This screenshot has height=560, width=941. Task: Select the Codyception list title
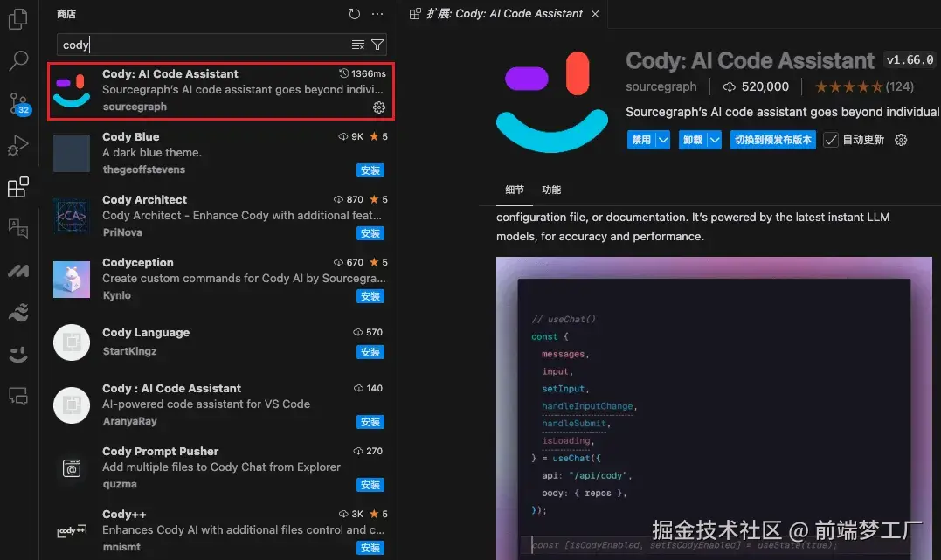pos(137,263)
